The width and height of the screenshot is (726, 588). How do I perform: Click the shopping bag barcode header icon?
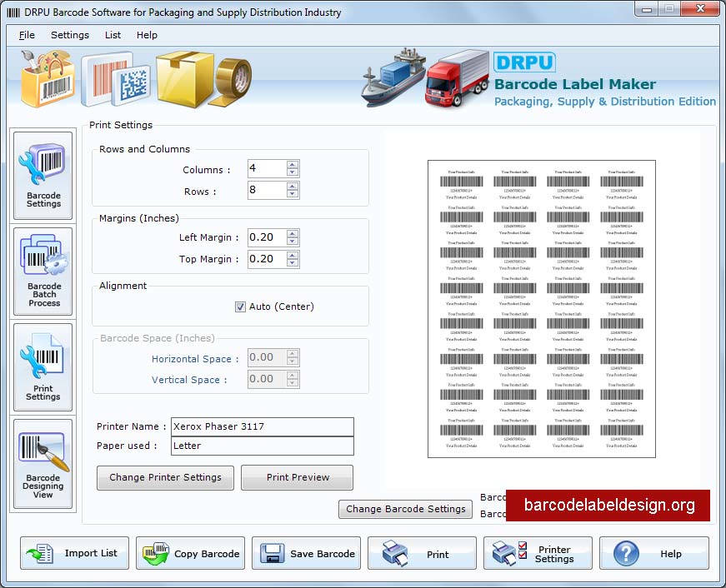(x=48, y=78)
